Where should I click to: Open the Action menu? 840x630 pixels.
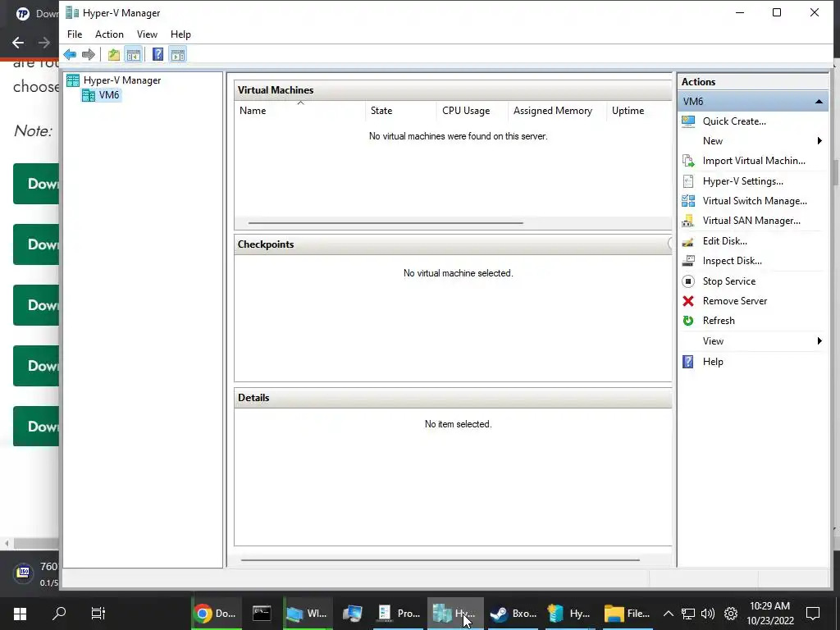pyautogui.click(x=109, y=34)
